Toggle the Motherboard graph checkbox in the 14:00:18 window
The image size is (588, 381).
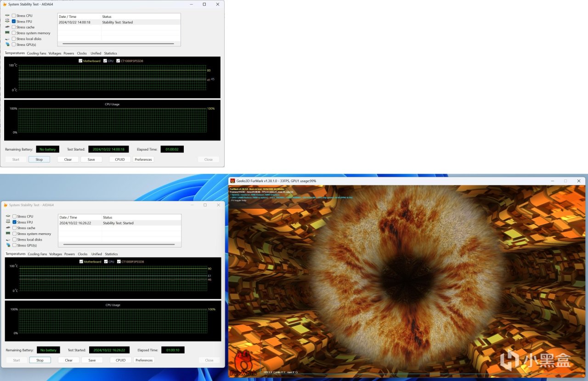click(x=81, y=61)
